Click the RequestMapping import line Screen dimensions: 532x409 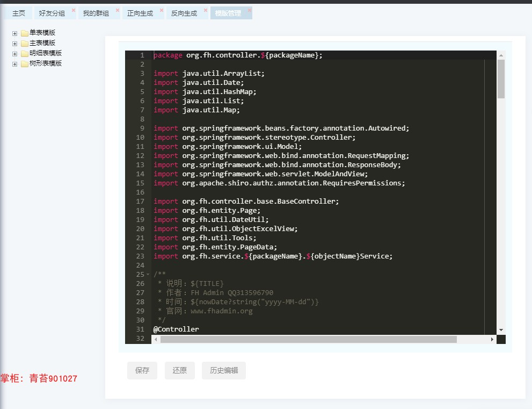pos(281,155)
